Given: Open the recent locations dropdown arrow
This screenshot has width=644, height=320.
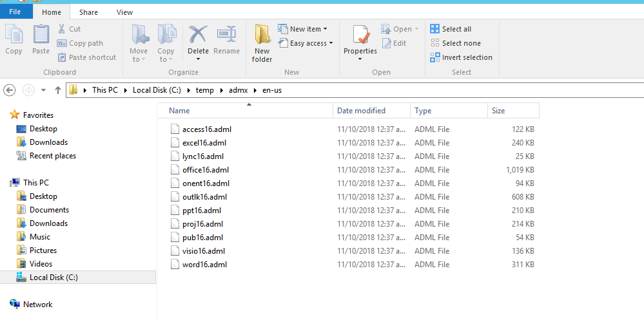Looking at the screenshot, I should click(43, 90).
